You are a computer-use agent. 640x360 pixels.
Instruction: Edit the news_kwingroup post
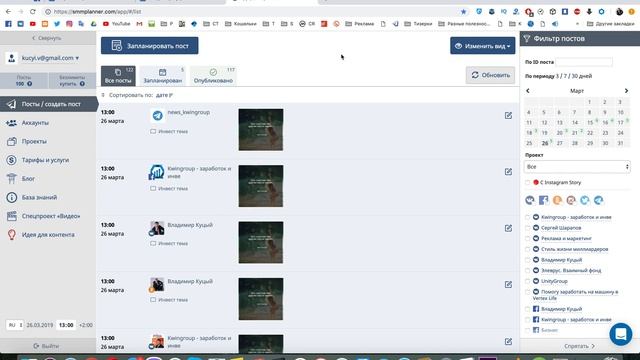508,116
